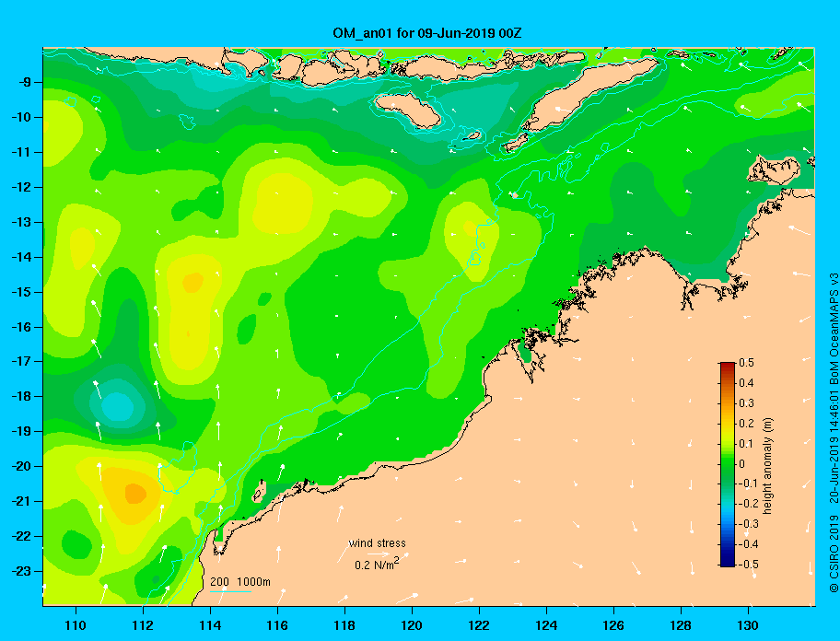Click the latitude label -9
The image size is (840, 641).
click(26, 83)
